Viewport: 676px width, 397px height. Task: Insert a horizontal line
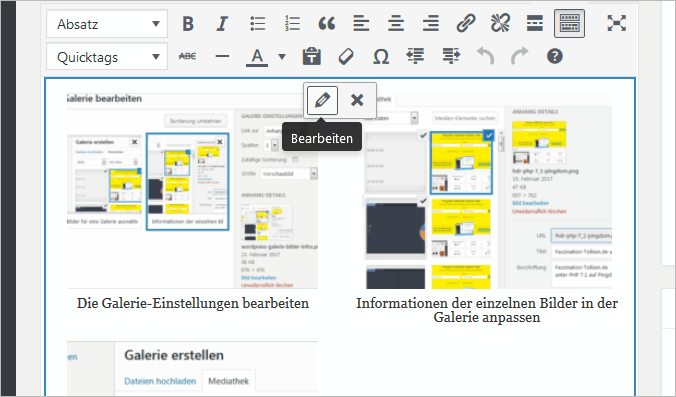(222, 56)
